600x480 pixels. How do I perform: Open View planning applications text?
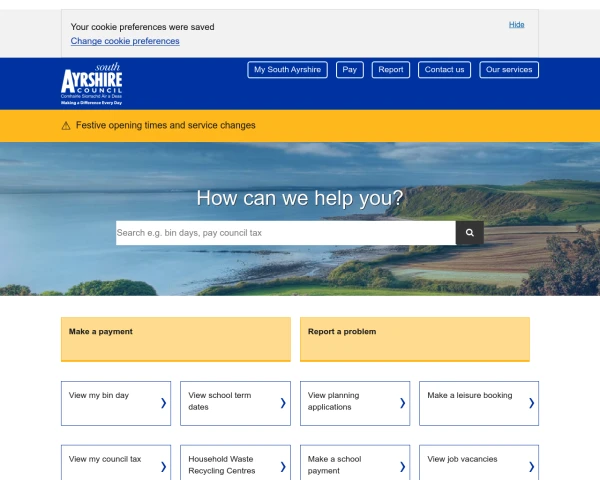[x=333, y=401]
